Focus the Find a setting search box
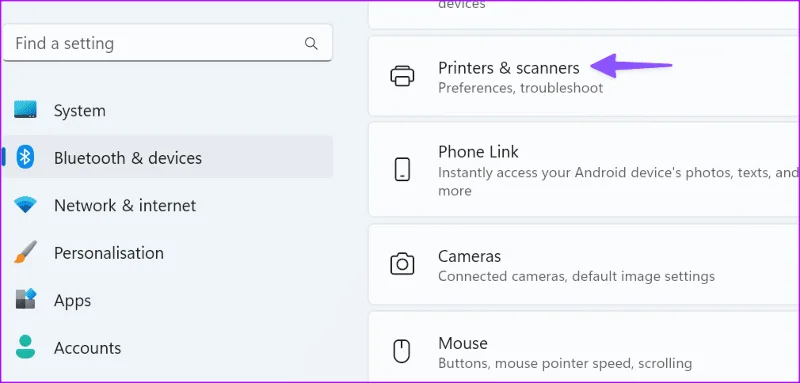 (x=167, y=43)
